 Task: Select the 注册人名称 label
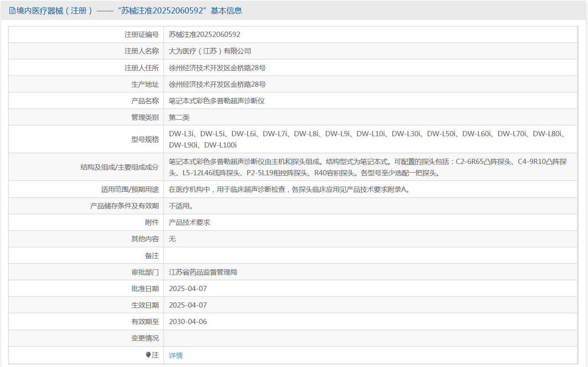(x=141, y=51)
